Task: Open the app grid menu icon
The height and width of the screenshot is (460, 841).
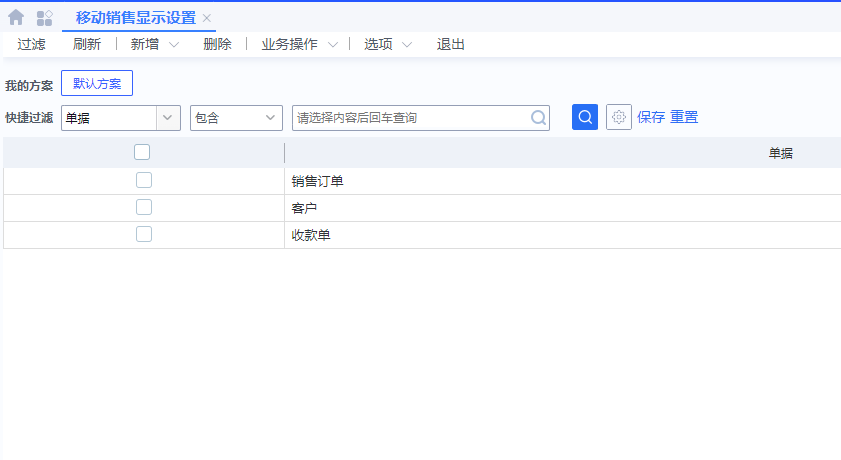Action: tap(44, 17)
